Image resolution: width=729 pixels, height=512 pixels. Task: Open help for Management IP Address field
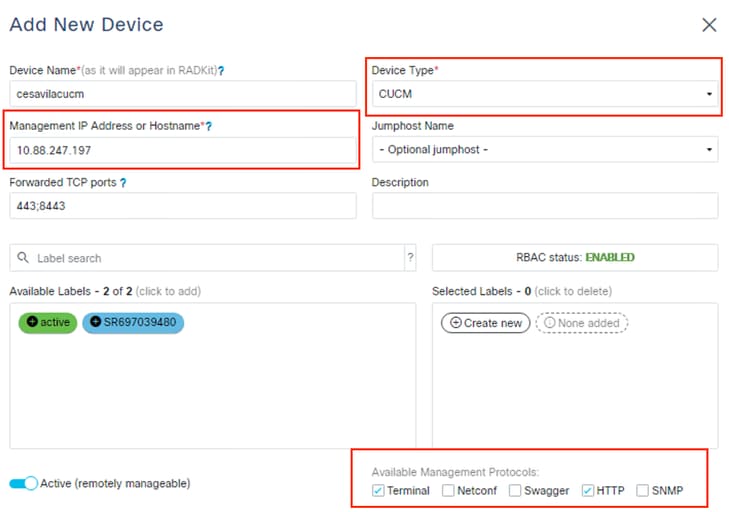click(x=209, y=126)
